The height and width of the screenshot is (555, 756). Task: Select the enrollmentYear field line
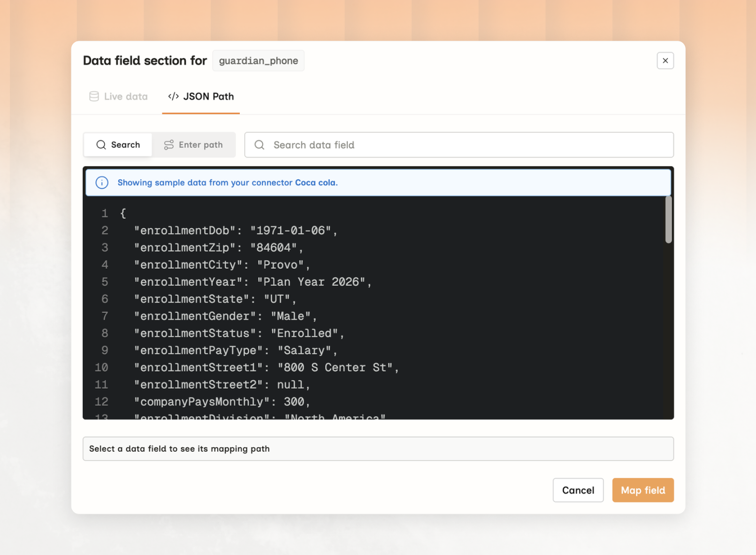253,282
